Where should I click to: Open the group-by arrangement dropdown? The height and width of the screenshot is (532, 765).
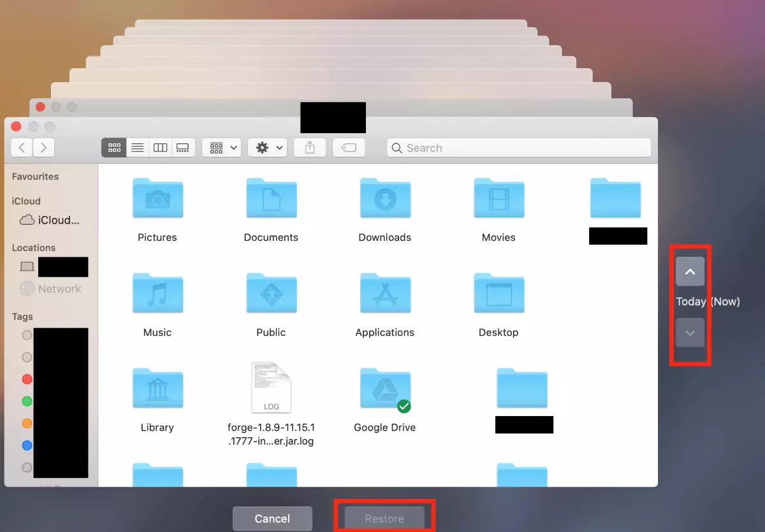click(x=221, y=148)
